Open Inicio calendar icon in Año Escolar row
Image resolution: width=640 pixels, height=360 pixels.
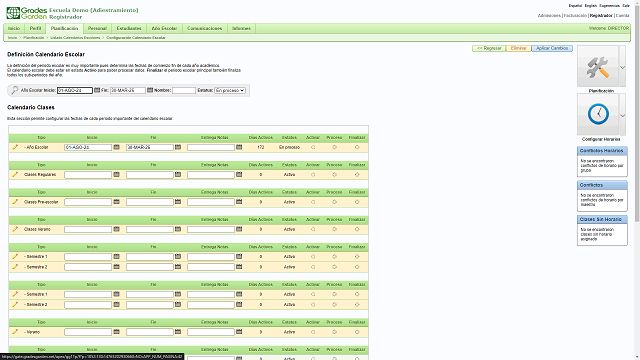pos(116,147)
